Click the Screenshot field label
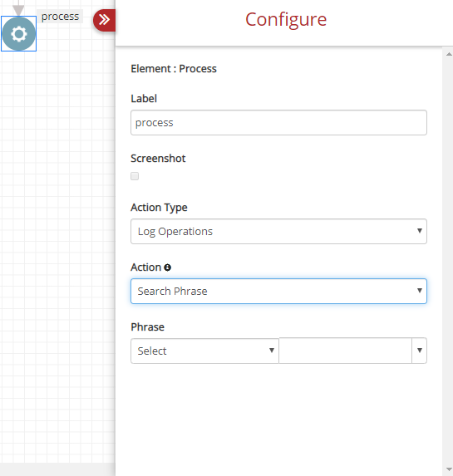 coord(158,159)
